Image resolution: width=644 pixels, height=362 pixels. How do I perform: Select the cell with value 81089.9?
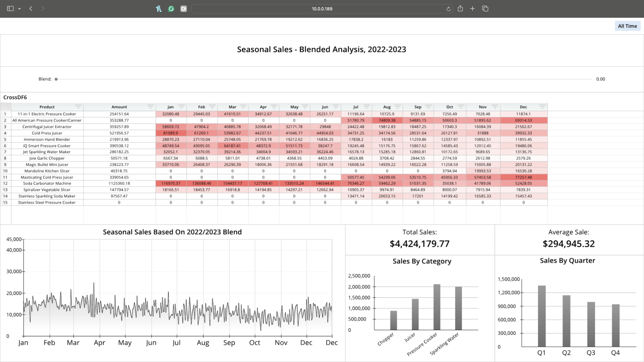click(171, 133)
